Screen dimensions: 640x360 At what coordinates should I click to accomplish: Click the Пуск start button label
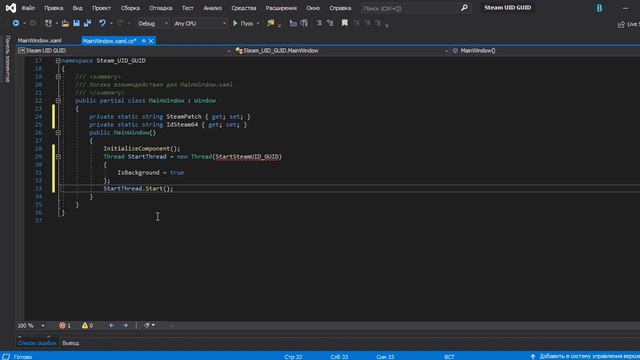point(247,24)
